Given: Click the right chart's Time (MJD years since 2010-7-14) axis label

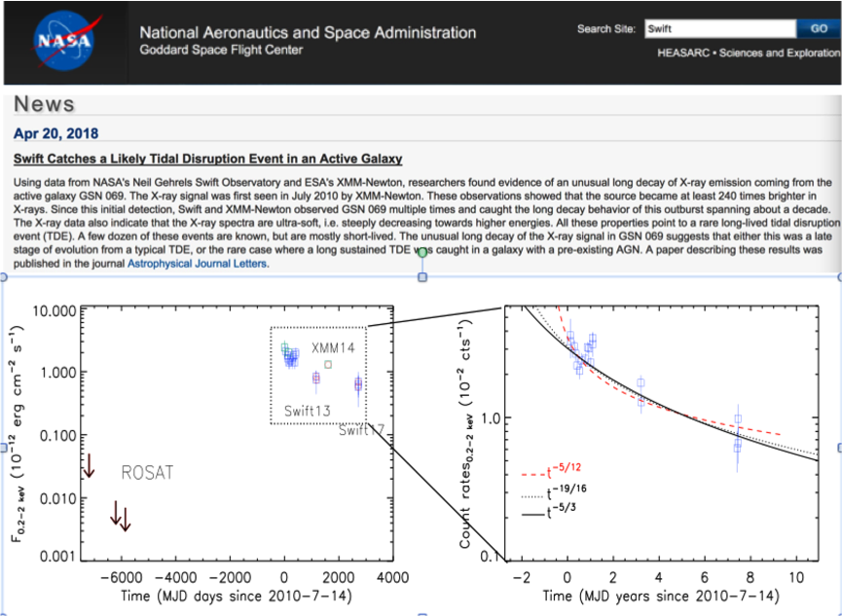Looking at the screenshot, I should click(x=661, y=597).
